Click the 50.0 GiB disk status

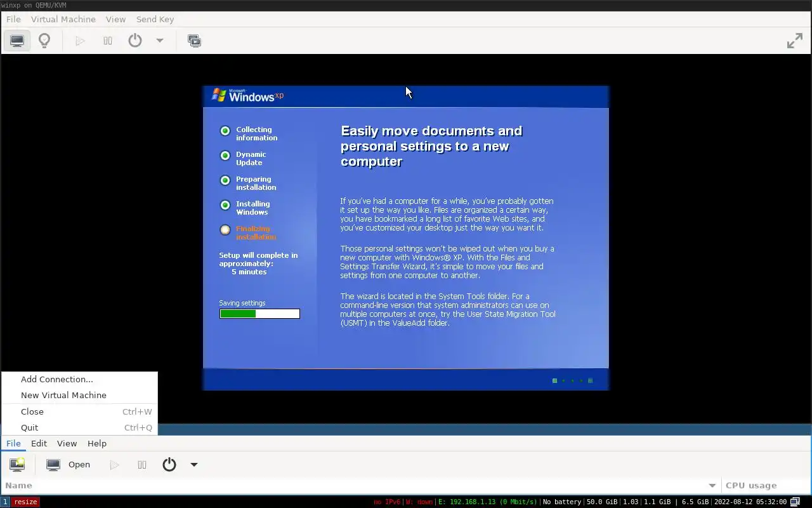[602, 502]
